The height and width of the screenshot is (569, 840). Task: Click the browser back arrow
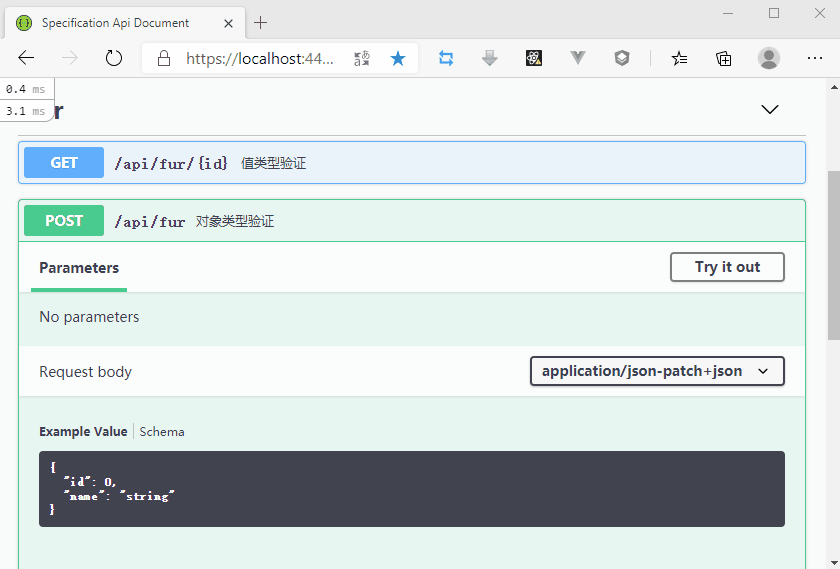(x=26, y=58)
